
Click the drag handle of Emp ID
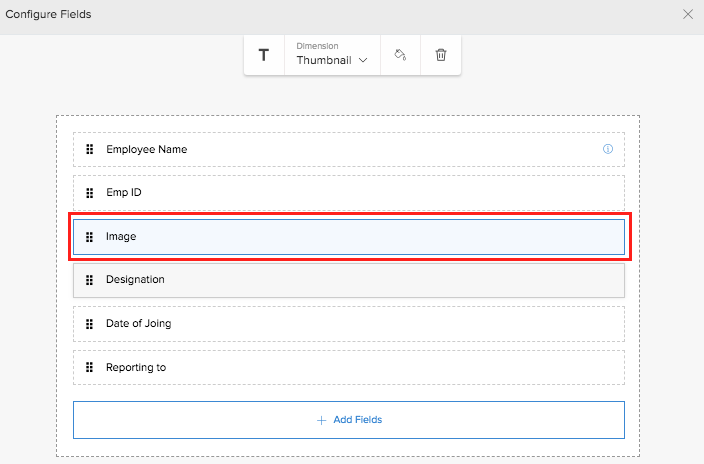click(89, 193)
